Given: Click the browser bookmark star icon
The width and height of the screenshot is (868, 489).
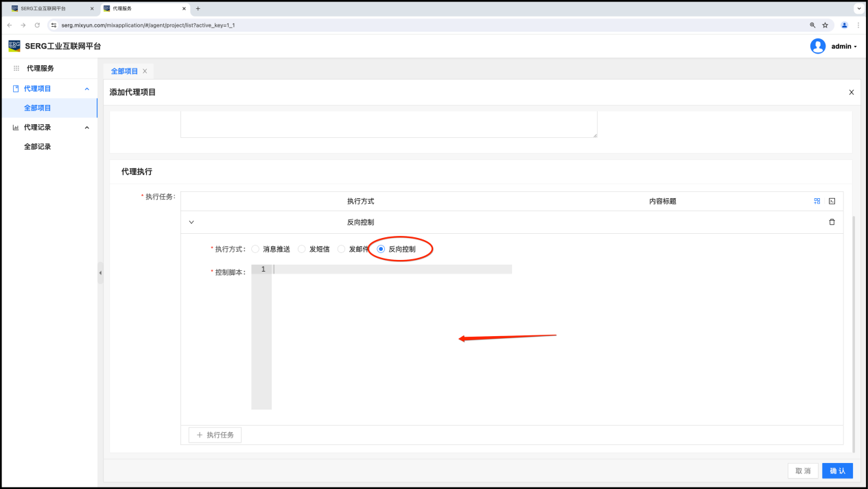Looking at the screenshot, I should tap(825, 25).
